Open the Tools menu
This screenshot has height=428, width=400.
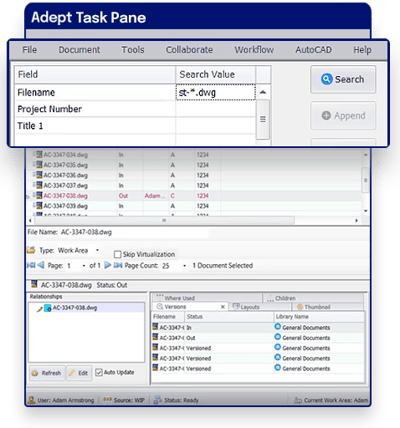(x=133, y=50)
